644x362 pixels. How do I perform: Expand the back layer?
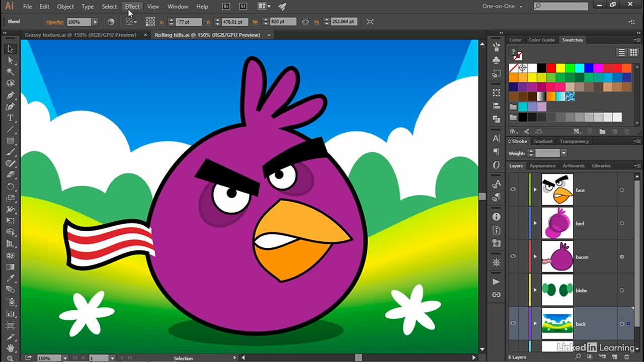coord(535,324)
